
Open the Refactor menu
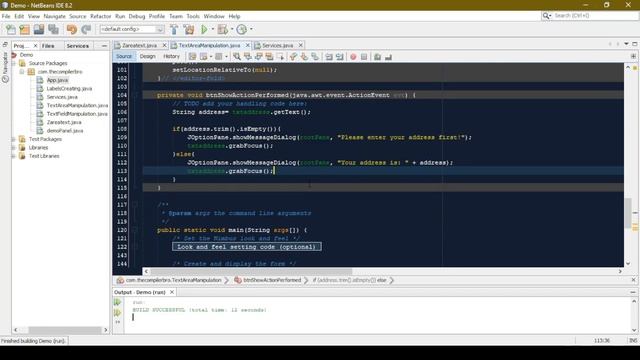coord(100,16)
